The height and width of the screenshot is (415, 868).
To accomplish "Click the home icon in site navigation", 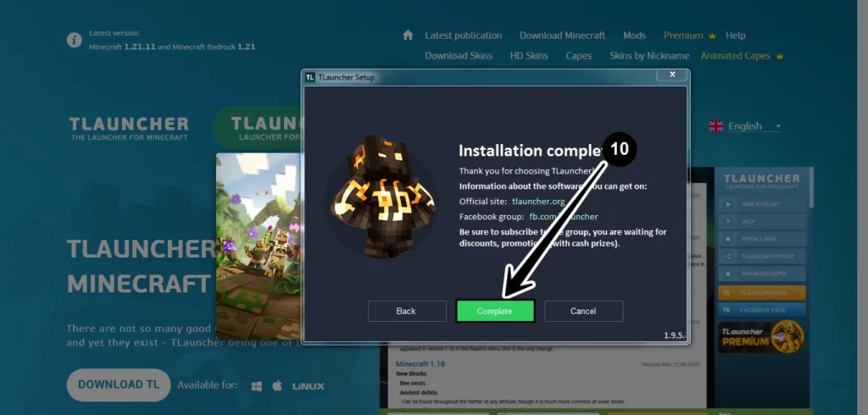I will click(408, 36).
